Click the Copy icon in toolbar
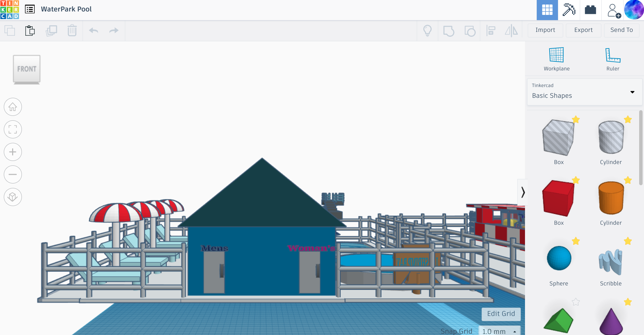Image resolution: width=644 pixels, height=335 pixels. (10, 31)
